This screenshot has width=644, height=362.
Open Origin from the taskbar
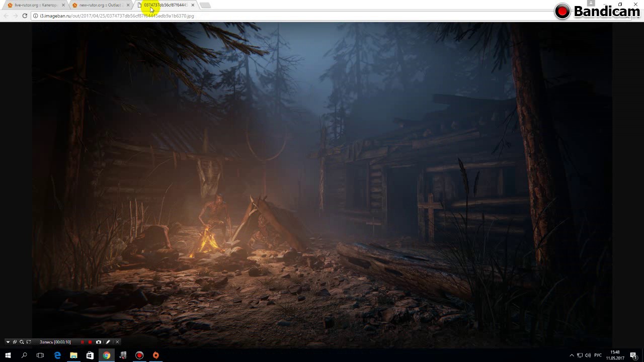coord(156,355)
